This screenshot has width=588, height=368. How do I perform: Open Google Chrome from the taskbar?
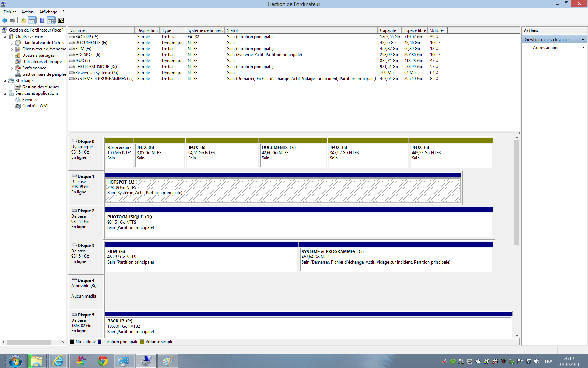pyautogui.click(x=103, y=361)
